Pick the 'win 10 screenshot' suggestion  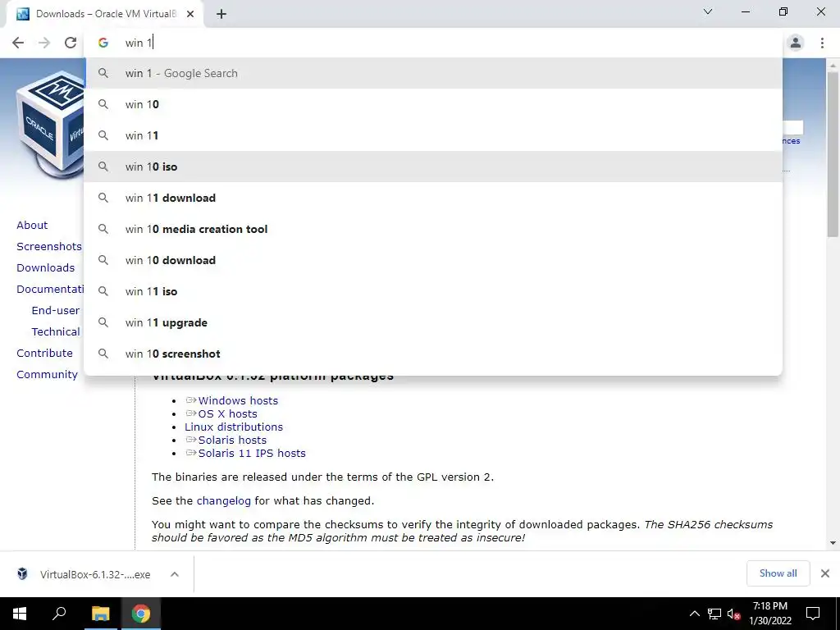click(433, 354)
